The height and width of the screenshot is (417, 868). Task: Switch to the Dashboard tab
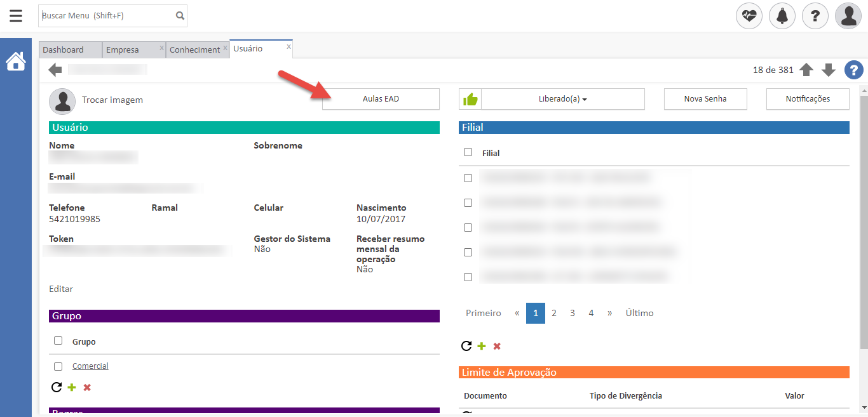64,50
